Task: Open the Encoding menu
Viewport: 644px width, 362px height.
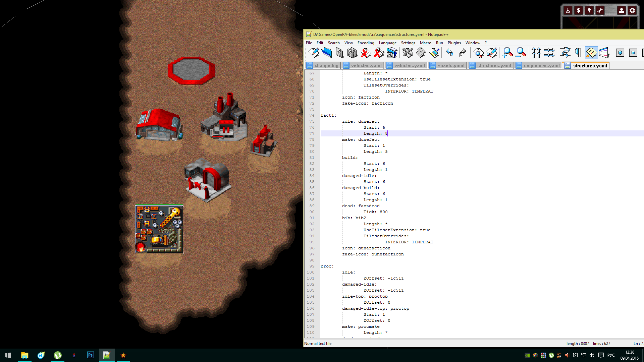Action: pyautogui.click(x=366, y=43)
